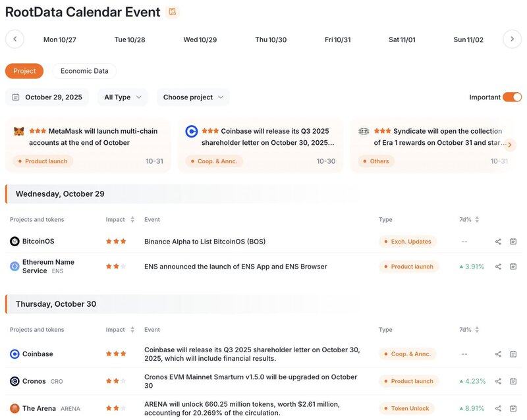Add the Cronos event to calendar

coord(513,381)
